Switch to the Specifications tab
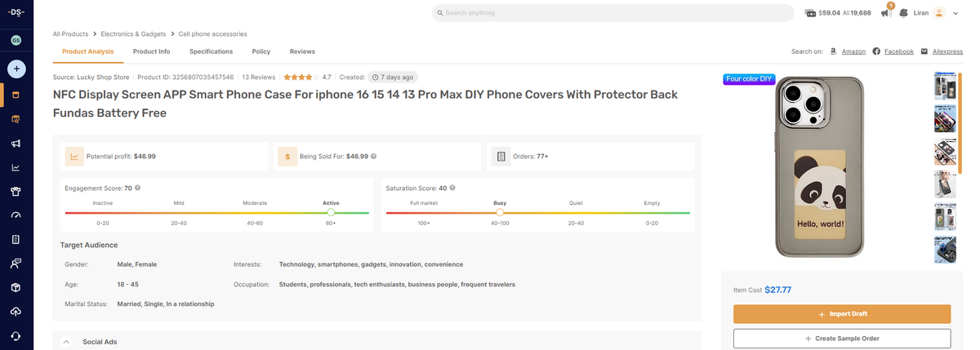 click(211, 51)
